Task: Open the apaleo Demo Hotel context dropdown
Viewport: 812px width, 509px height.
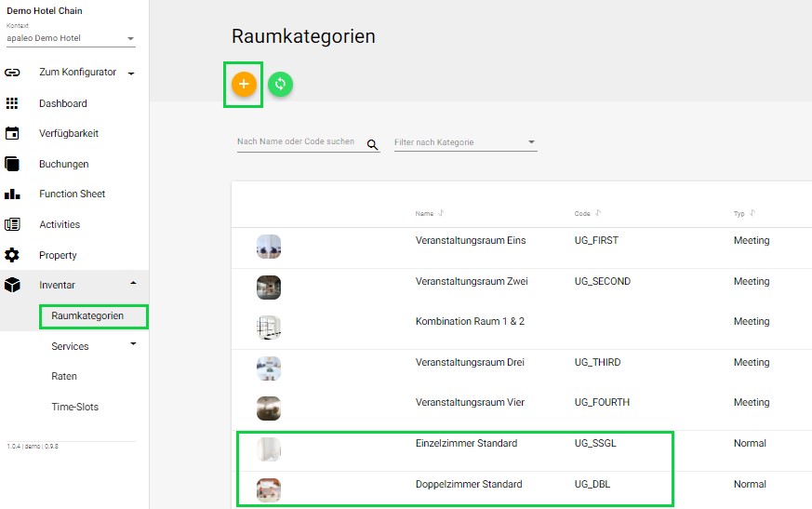Action: pos(71,38)
